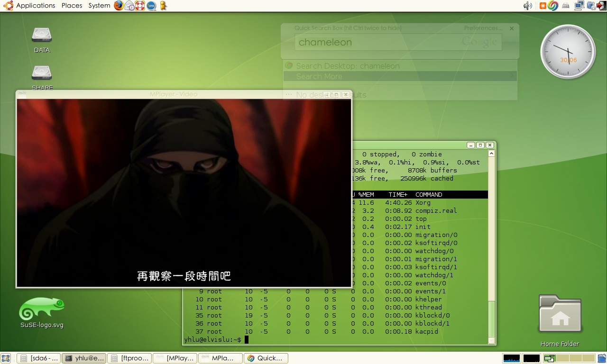Viewport: 607px width, 364px height.
Task: Click the Search More row
Action: tap(400, 76)
